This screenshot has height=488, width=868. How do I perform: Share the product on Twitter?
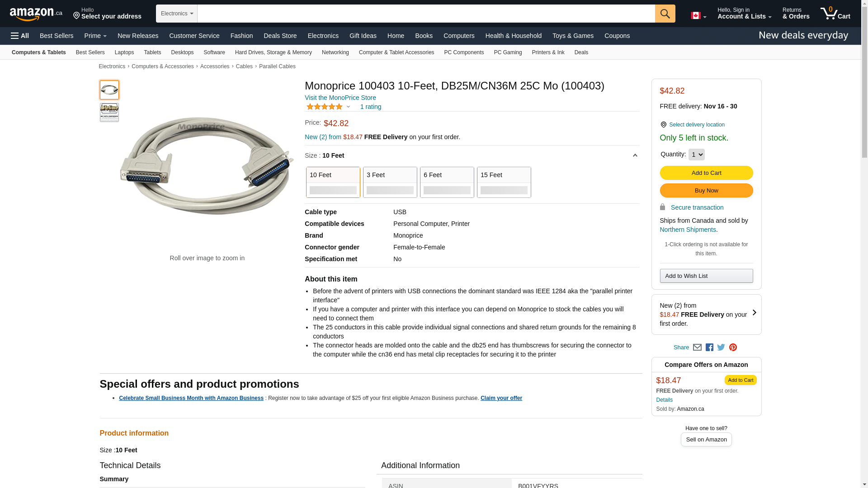(x=721, y=347)
